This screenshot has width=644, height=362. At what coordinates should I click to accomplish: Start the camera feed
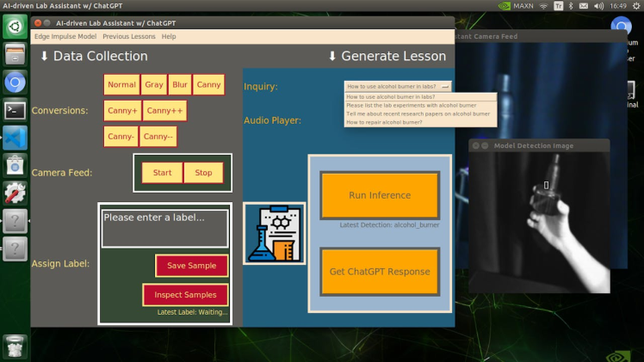click(x=162, y=173)
